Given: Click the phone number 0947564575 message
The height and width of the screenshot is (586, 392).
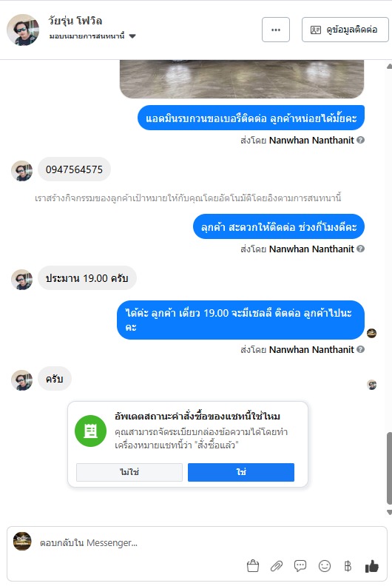Looking at the screenshot, I should [74, 169].
